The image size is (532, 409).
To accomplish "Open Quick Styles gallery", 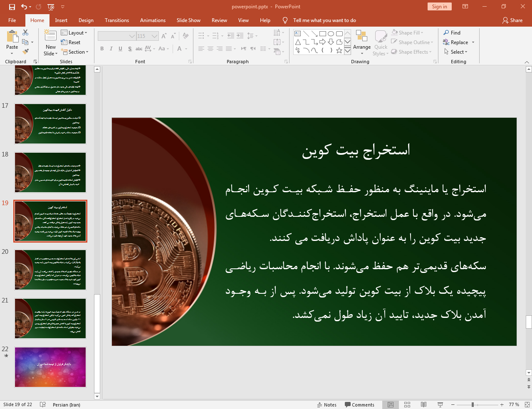I will click(381, 42).
